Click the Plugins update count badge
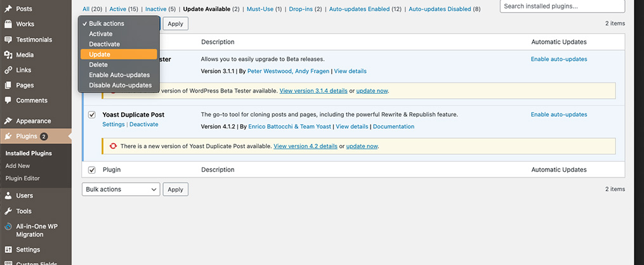Viewport: 644px width, 265px height. coord(44,136)
